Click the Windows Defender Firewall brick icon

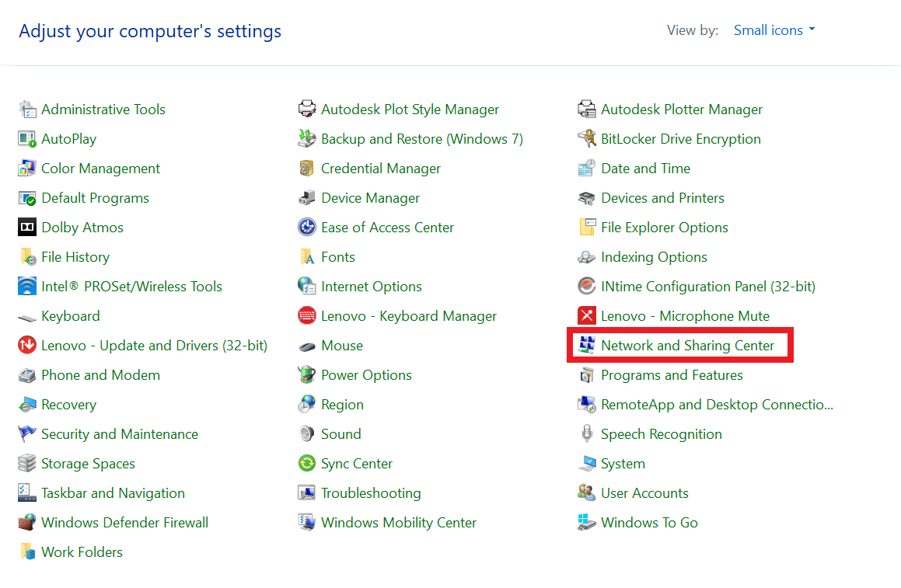coord(27,523)
